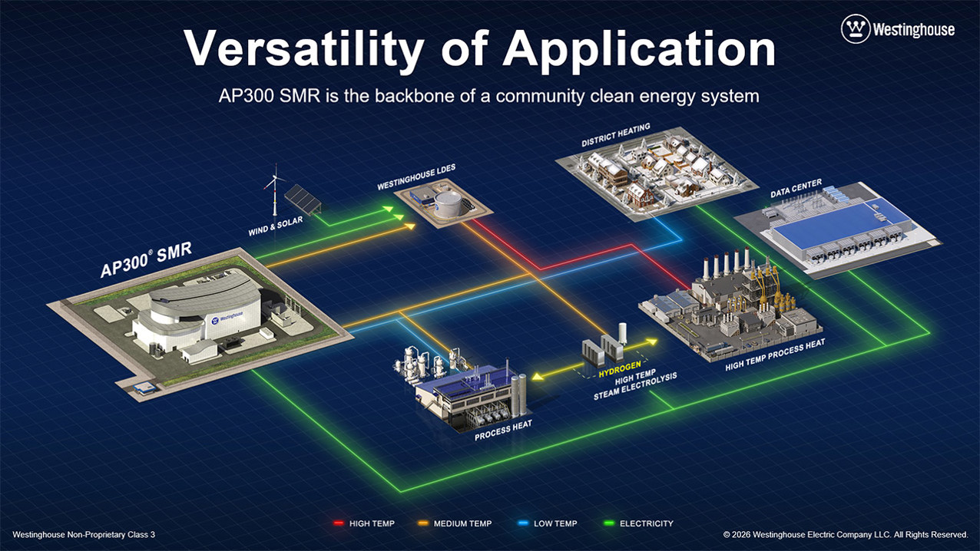Click the Westinghouse logo in the corner
The height and width of the screenshot is (551, 980).
pyautogui.click(x=898, y=30)
